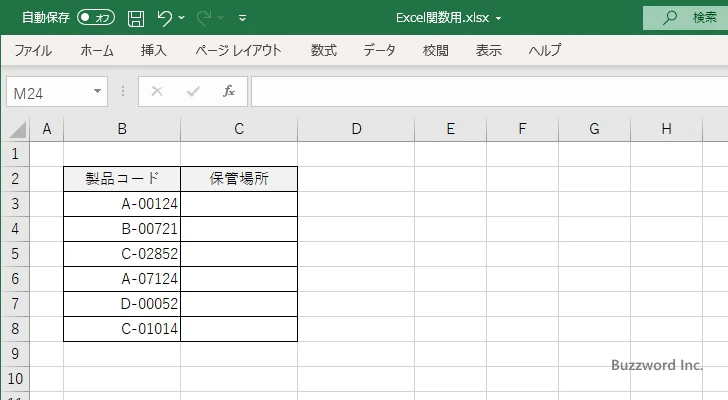The image size is (728, 400).
Task: Click the 製品コード header cell
Action: point(122,179)
